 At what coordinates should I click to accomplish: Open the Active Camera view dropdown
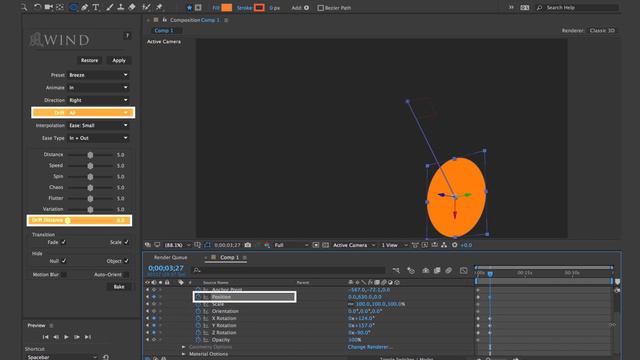pos(353,245)
